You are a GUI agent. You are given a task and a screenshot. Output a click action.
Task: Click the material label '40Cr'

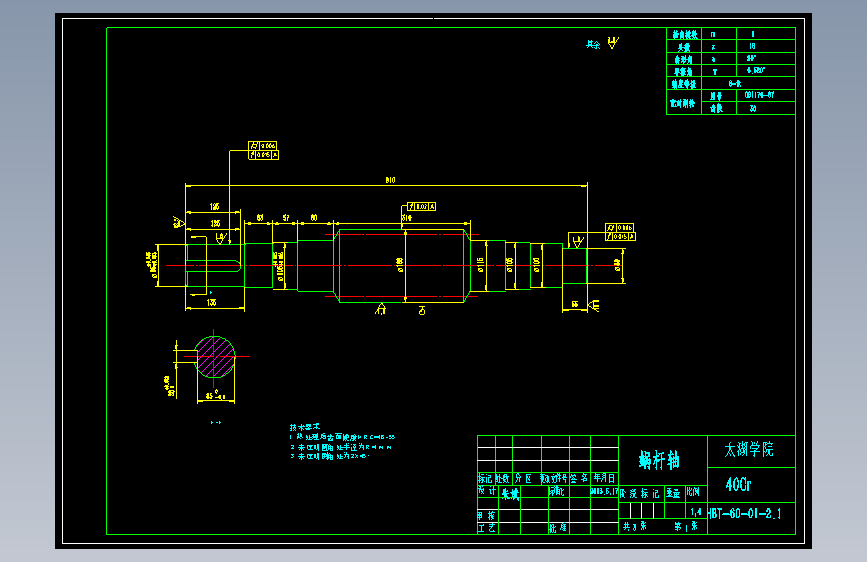[738, 485]
